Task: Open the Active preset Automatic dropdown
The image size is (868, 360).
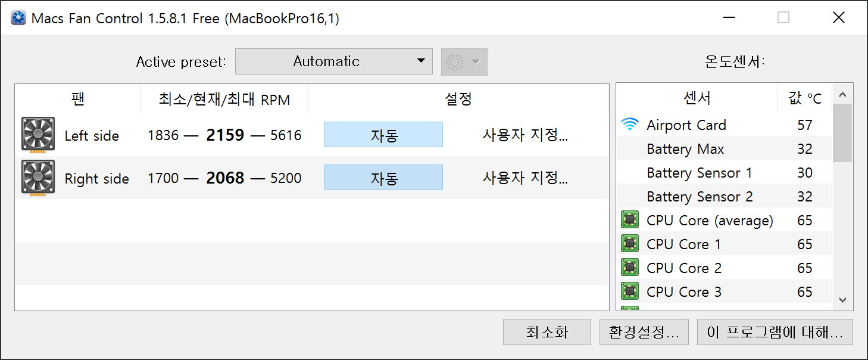Action: tap(334, 61)
